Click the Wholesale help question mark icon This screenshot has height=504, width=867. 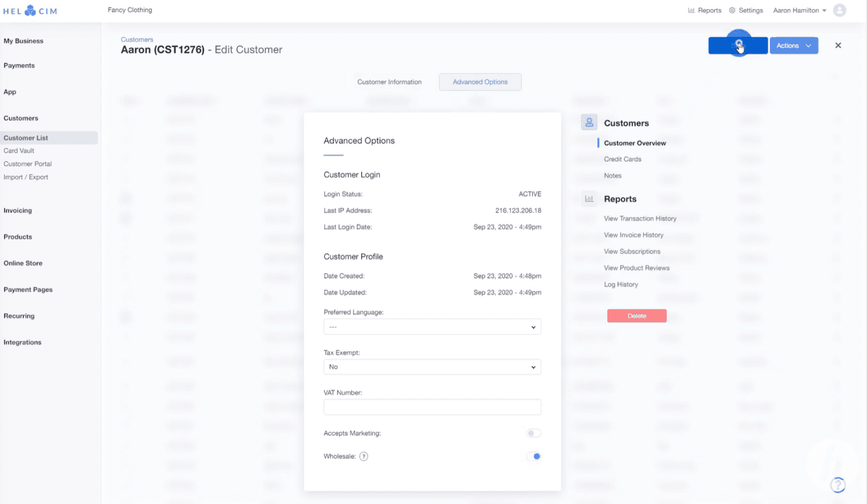click(x=364, y=457)
